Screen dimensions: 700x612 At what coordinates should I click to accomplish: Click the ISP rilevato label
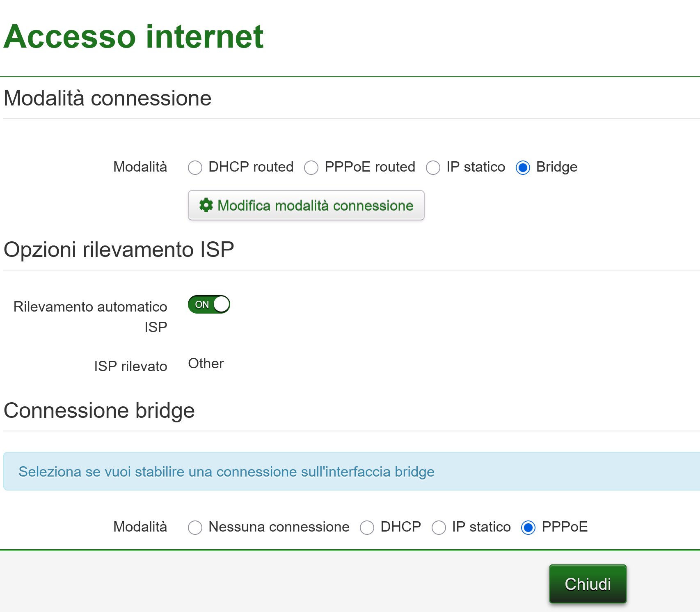[130, 366]
